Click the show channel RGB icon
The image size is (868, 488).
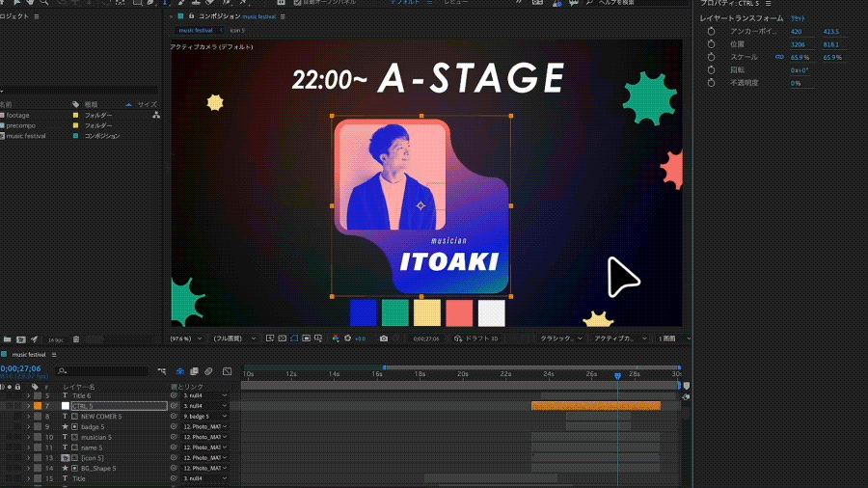(x=336, y=339)
